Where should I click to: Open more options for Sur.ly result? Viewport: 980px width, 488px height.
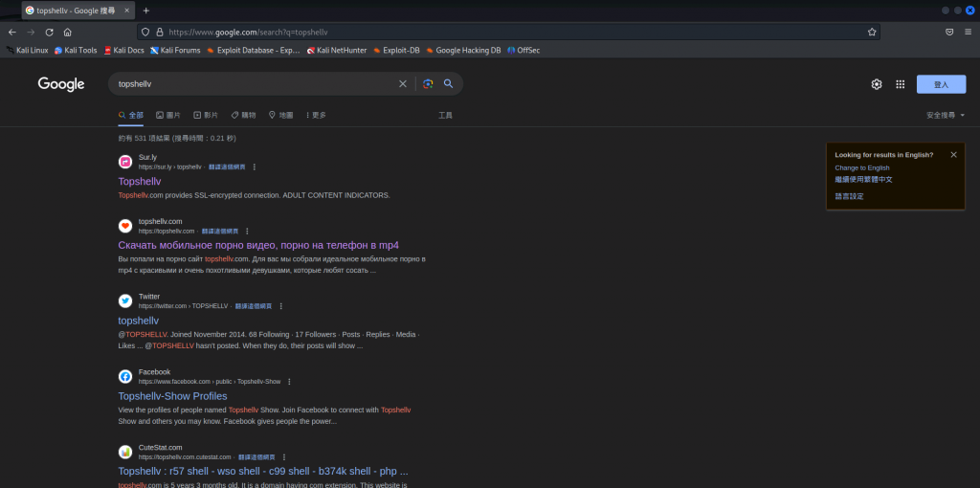(x=255, y=166)
